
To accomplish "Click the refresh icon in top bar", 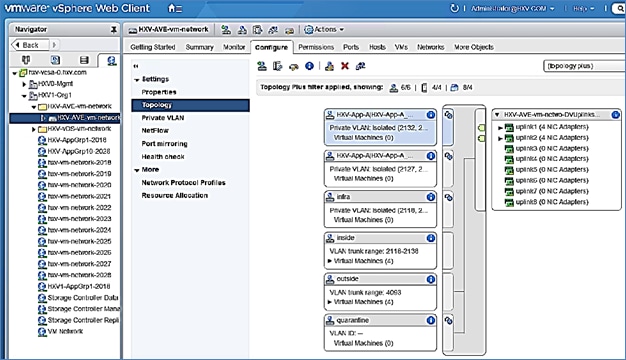I will [454, 8].
